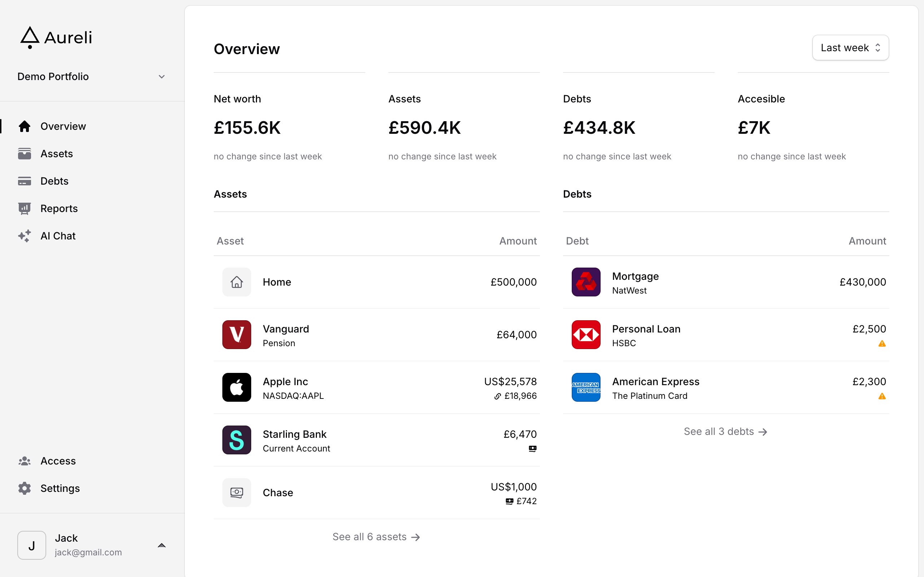Image resolution: width=924 pixels, height=577 pixels.
Task: Click the HSBC Personal Loan logo
Action: coord(586,335)
